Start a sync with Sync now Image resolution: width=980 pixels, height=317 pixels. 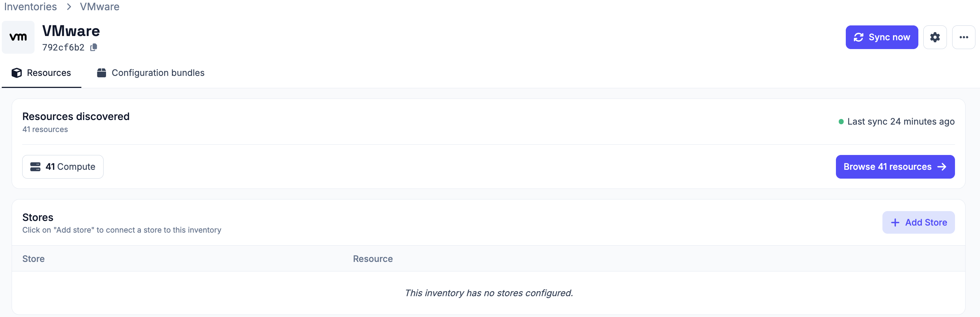(x=881, y=37)
